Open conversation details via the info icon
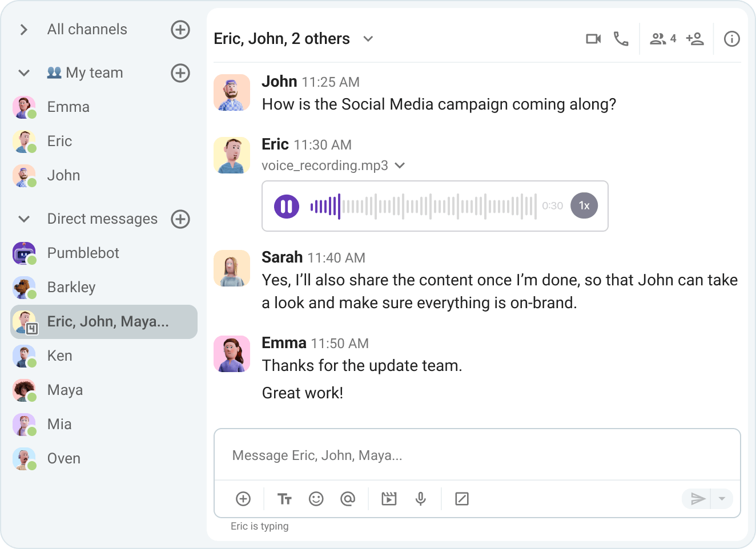The height and width of the screenshot is (549, 756). [x=731, y=39]
